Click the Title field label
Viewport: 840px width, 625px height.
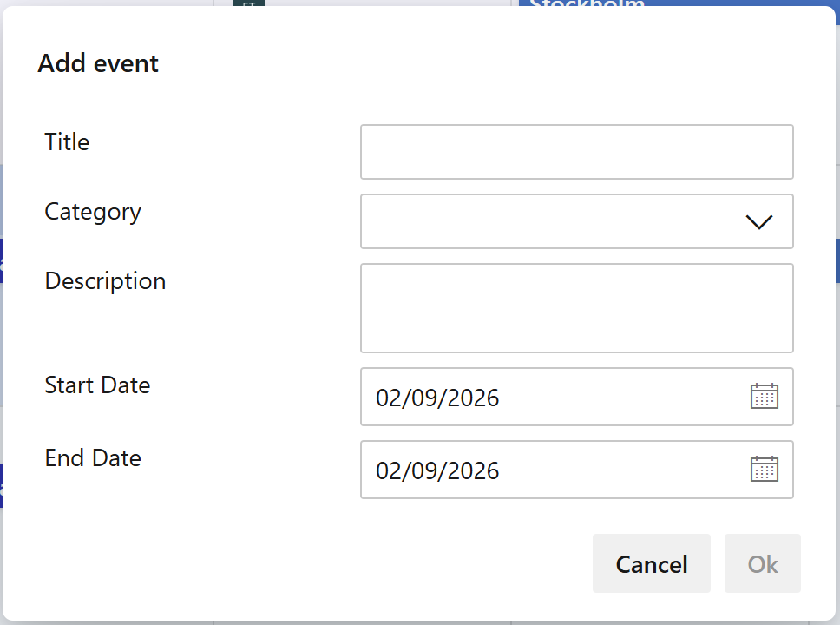pos(67,141)
